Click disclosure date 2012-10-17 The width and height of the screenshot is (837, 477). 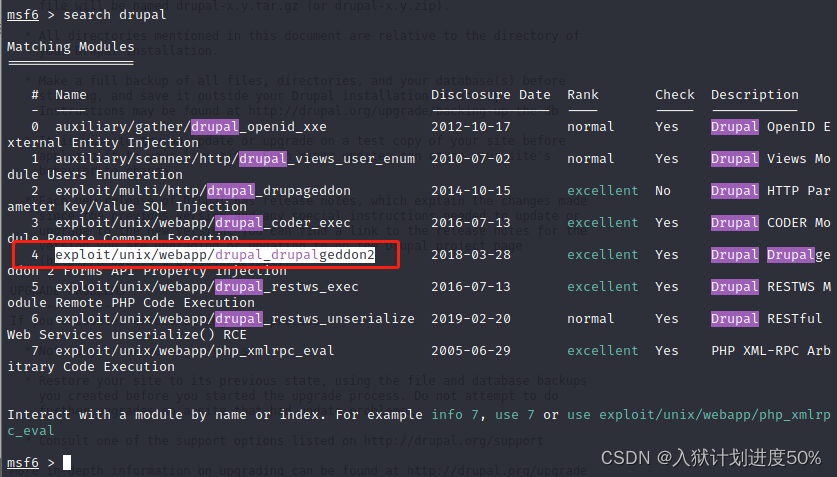click(x=471, y=127)
